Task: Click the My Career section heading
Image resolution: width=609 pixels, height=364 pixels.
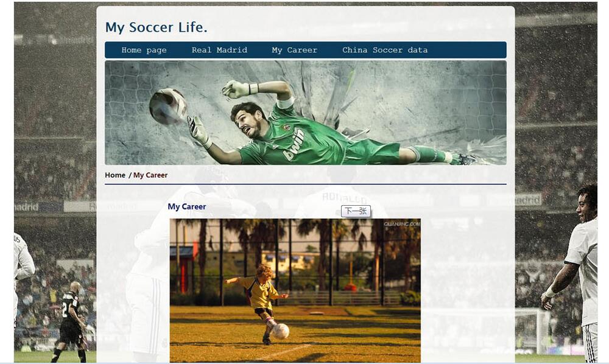Action: pos(187,206)
